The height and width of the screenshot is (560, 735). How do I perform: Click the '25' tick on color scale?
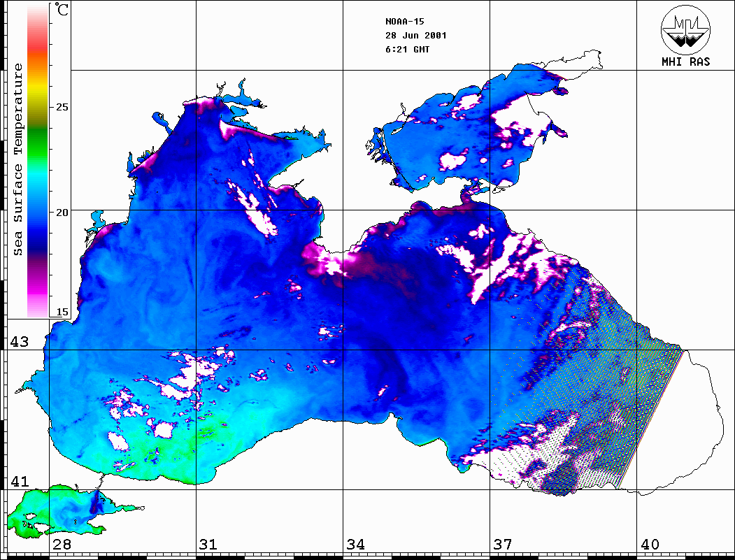(x=62, y=107)
